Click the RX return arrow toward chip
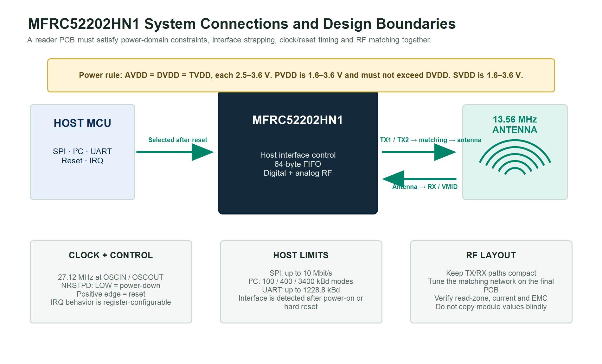Screen dimensions: 602x364 tap(419, 179)
